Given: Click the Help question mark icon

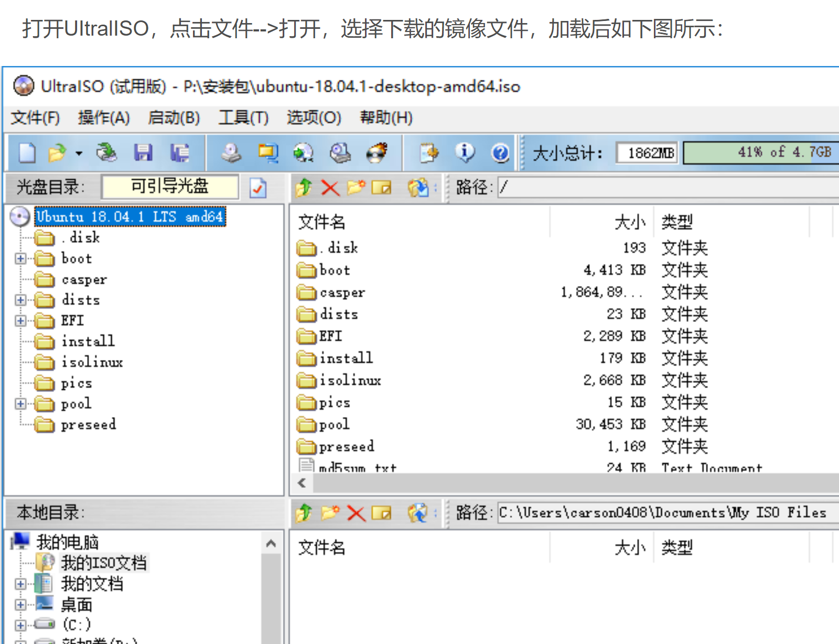Looking at the screenshot, I should tap(500, 152).
